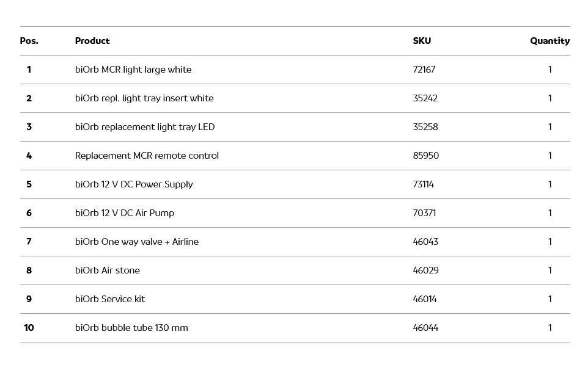This screenshot has width=588, height=373.
Task: Click the Quantity column header
Action: tap(549, 41)
